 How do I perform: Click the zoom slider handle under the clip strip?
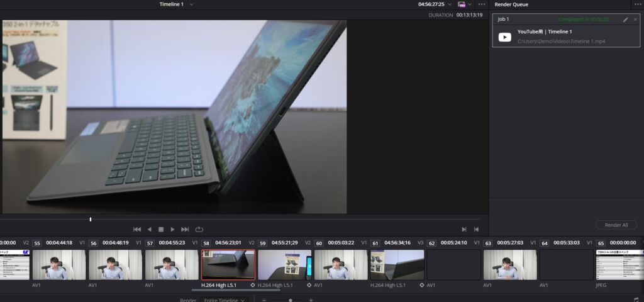291,300
